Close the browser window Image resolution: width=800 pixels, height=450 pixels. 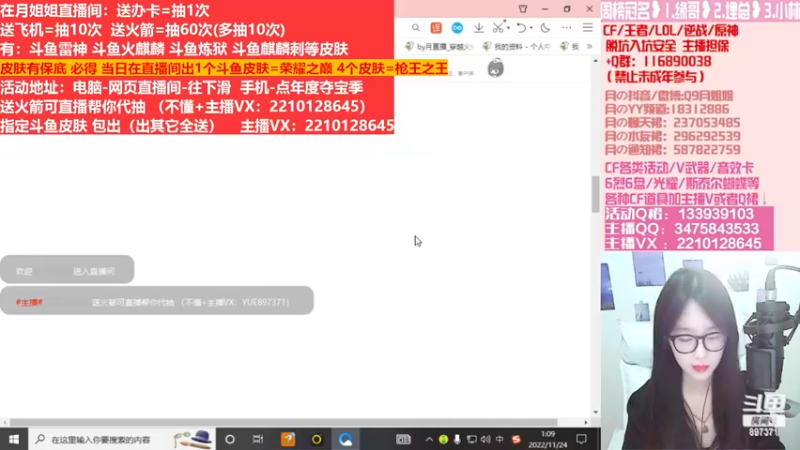point(589,9)
